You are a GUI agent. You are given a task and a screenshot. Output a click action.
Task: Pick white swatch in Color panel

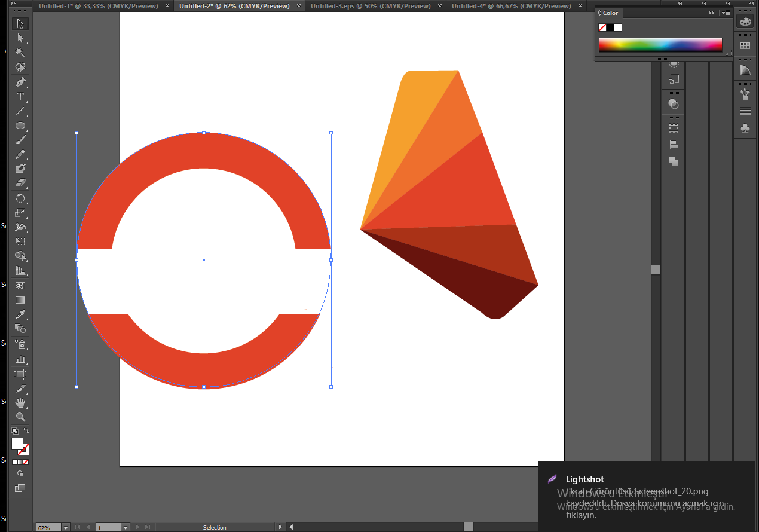click(x=618, y=27)
